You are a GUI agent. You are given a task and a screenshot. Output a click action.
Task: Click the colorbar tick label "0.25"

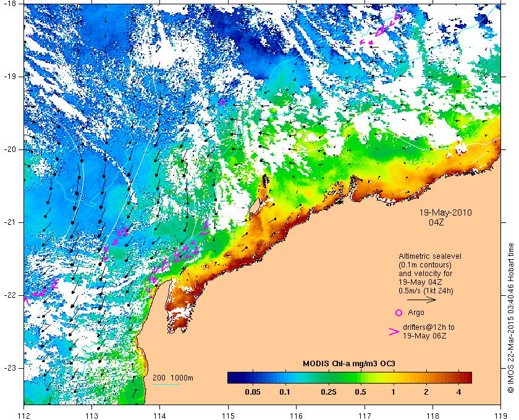click(x=329, y=392)
